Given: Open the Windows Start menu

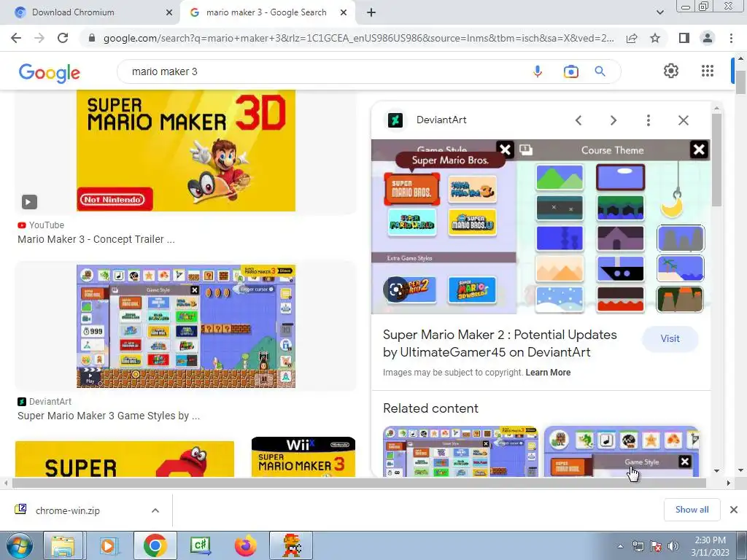Looking at the screenshot, I should [x=19, y=545].
